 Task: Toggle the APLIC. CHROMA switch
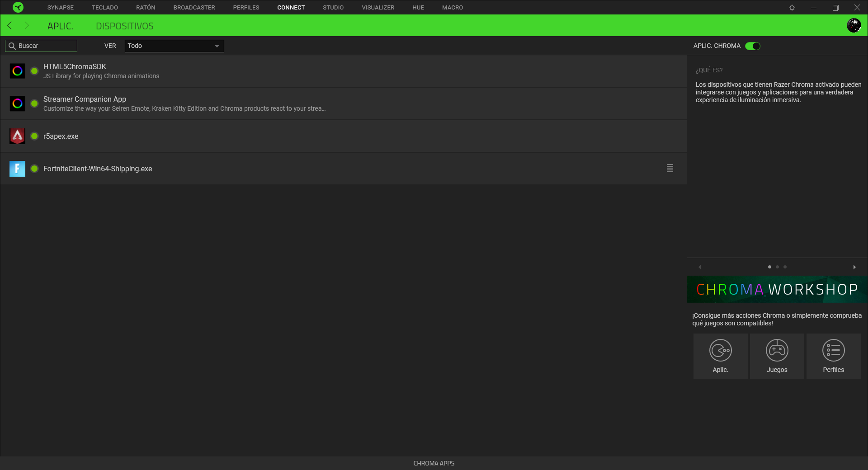753,46
